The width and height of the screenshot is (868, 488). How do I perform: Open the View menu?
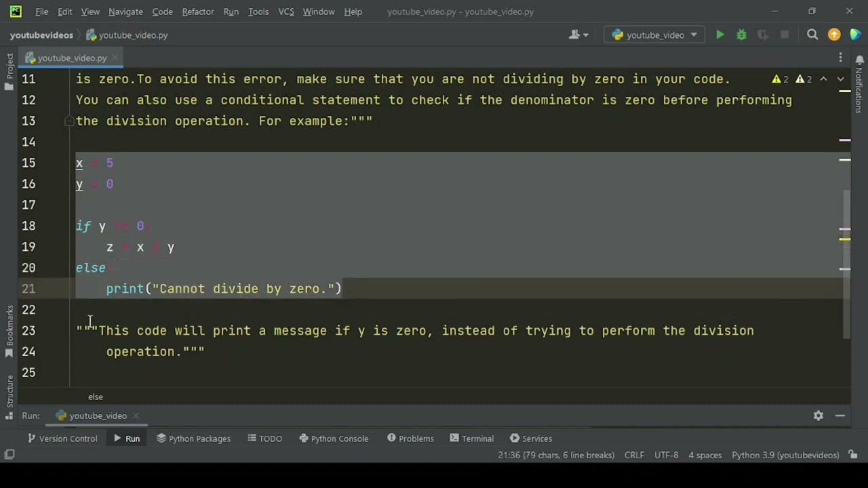[x=90, y=12]
